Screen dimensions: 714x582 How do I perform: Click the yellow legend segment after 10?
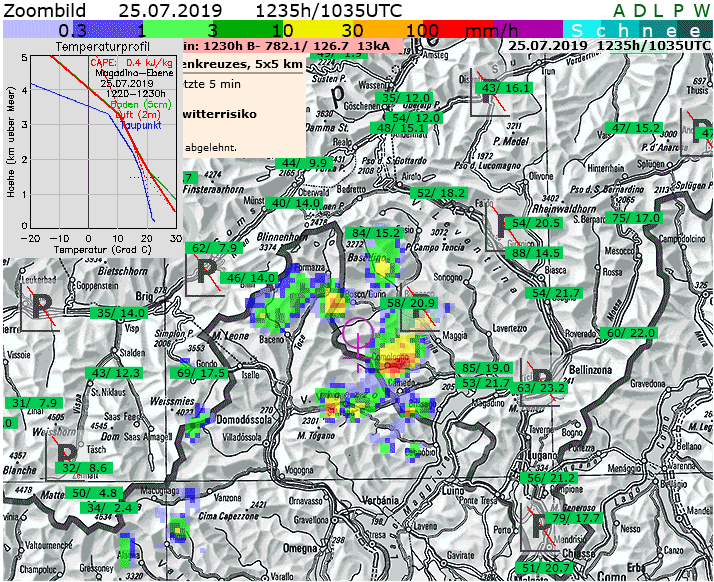point(318,29)
